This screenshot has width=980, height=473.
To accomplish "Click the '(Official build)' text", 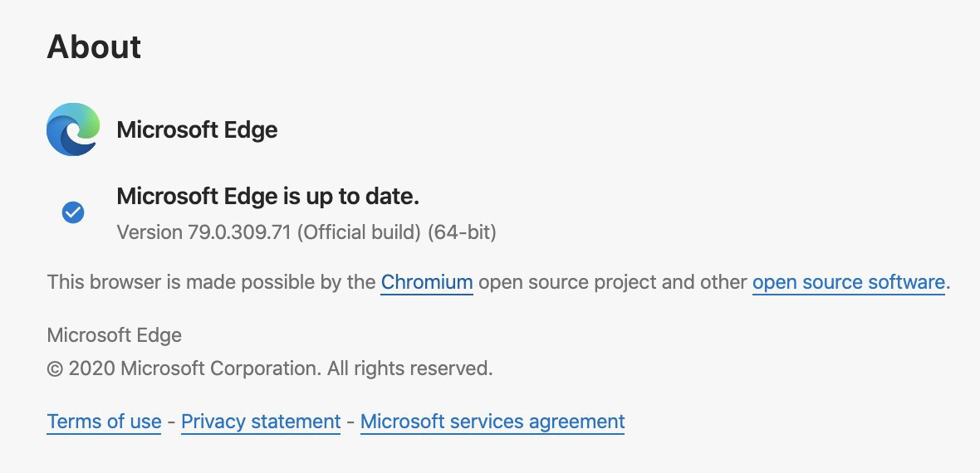I will point(360,232).
